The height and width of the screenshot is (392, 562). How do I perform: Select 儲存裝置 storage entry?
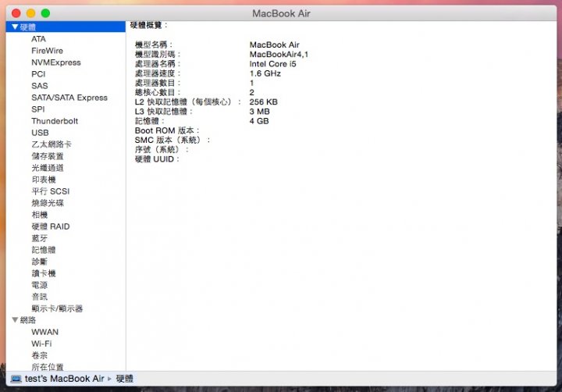click(x=48, y=156)
